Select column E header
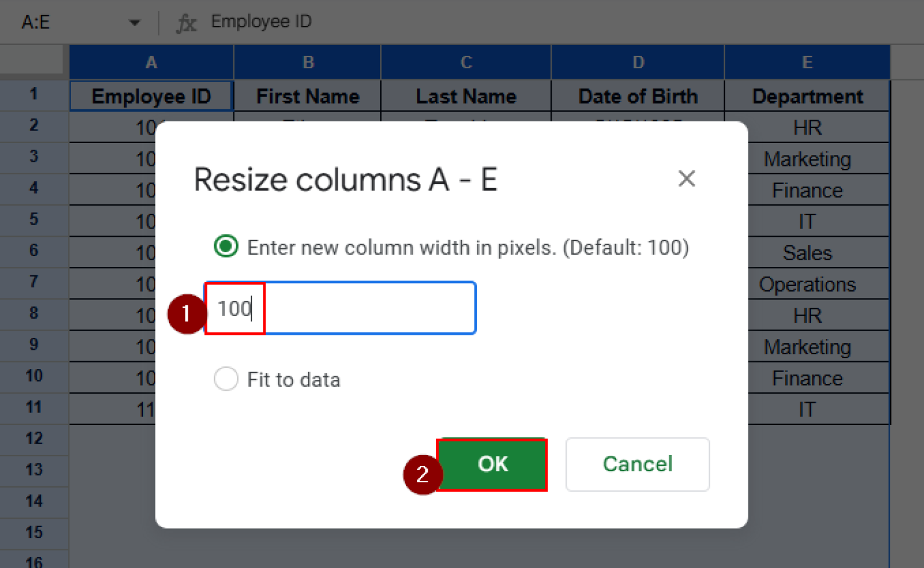 coord(807,62)
